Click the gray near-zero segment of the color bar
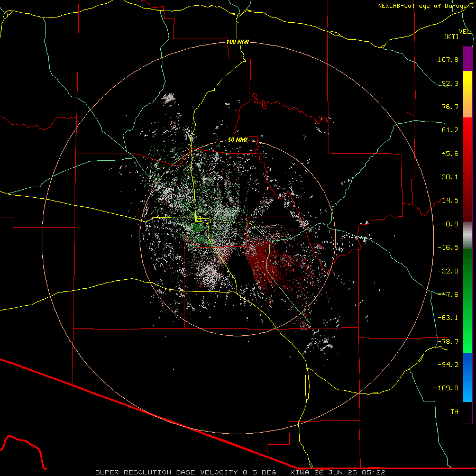The height and width of the screenshot is (476, 476). [467, 235]
